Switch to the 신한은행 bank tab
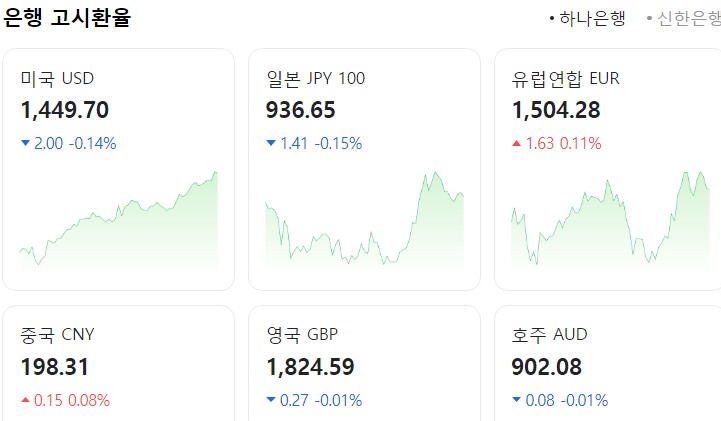The image size is (721, 421). 688,18
